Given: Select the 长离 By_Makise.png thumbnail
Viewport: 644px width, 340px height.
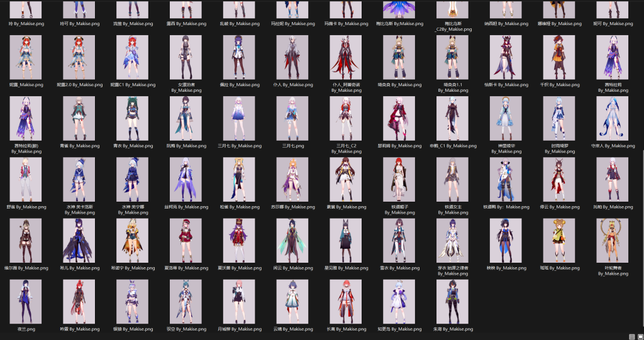Looking at the screenshot, I should coord(345,301).
